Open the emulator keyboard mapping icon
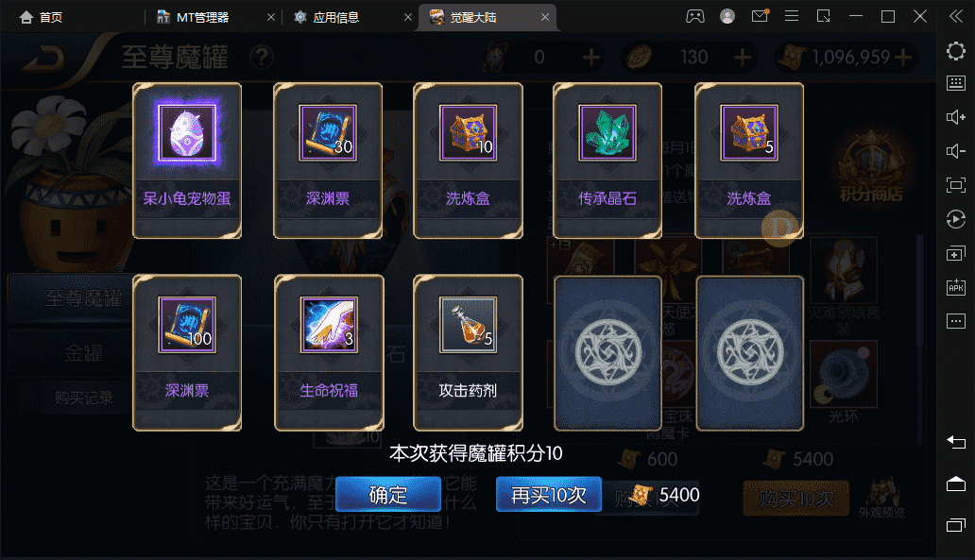 956,83
